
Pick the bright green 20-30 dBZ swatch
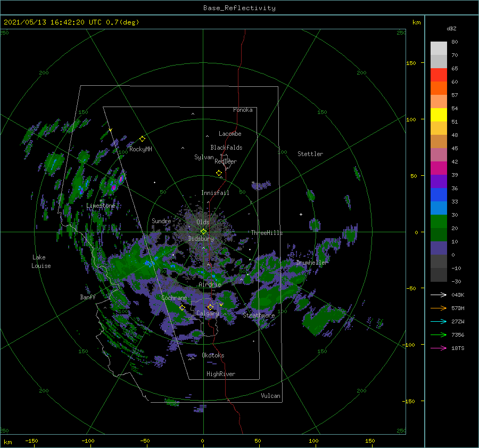click(x=439, y=222)
